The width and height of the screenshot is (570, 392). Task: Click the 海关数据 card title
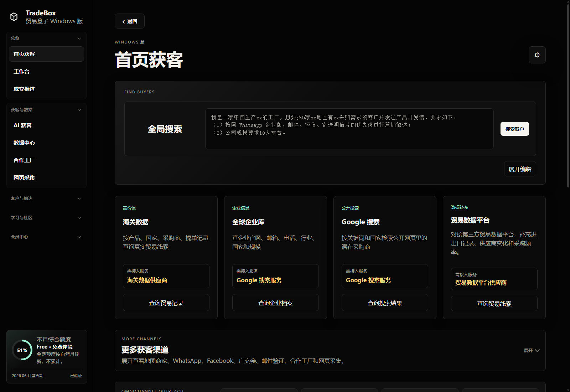(136, 222)
